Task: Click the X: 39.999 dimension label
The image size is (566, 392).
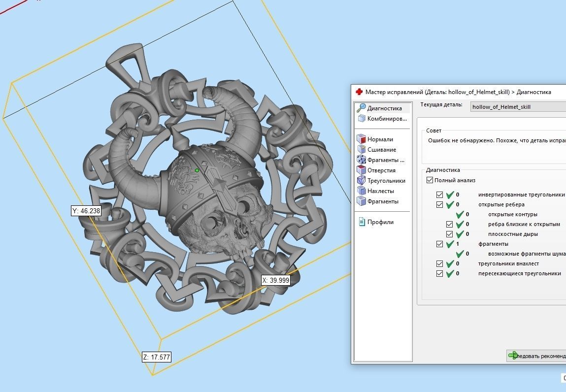Action: point(276,280)
